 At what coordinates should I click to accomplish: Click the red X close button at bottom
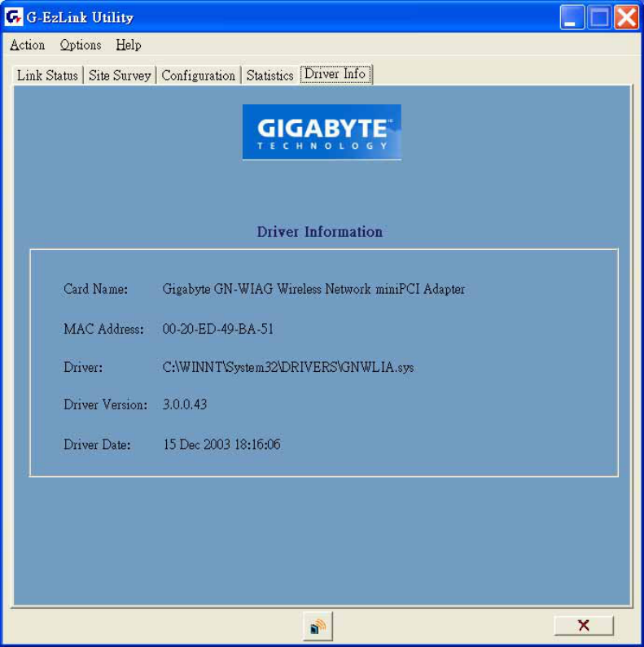[x=584, y=626]
